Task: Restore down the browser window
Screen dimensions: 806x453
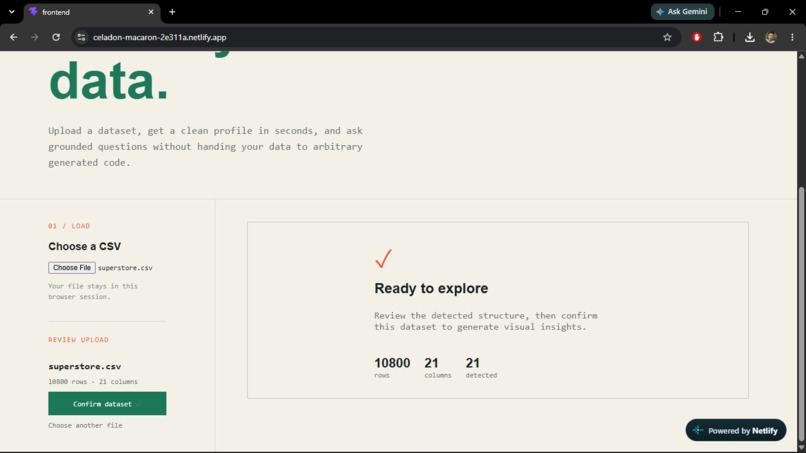Action: click(x=765, y=12)
